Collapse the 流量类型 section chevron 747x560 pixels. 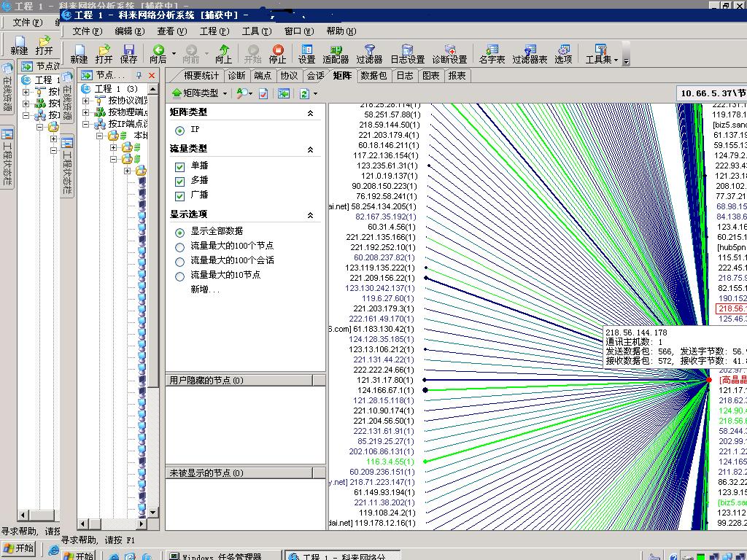[x=310, y=149]
